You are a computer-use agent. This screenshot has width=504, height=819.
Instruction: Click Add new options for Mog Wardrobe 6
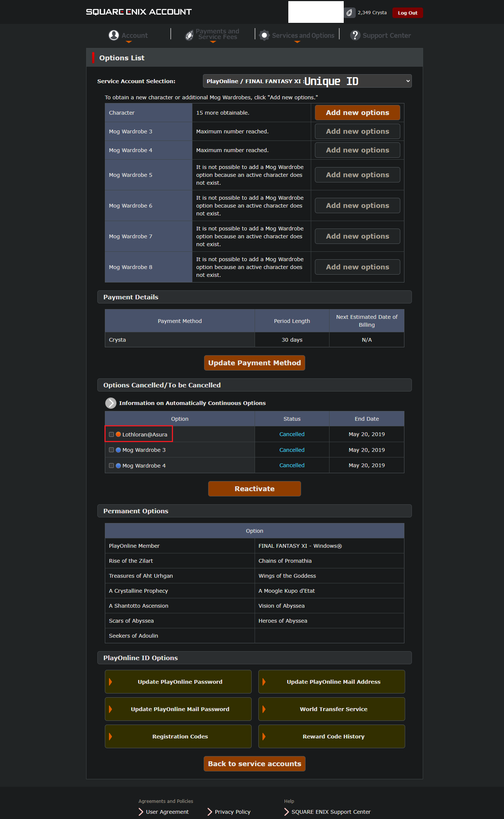357,206
